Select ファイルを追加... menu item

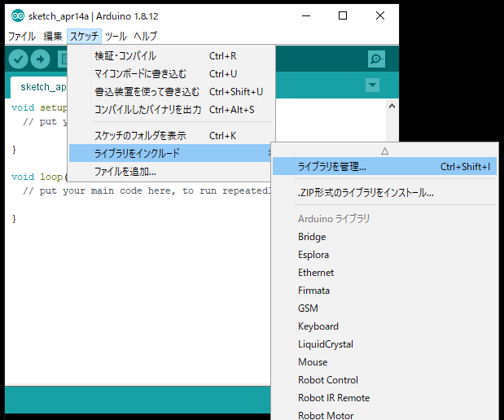click(x=170, y=171)
